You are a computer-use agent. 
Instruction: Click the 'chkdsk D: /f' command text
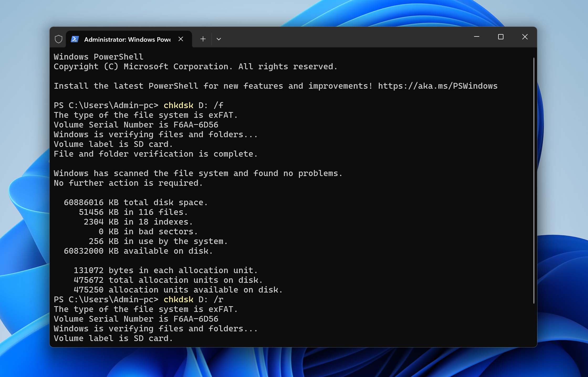pos(193,105)
